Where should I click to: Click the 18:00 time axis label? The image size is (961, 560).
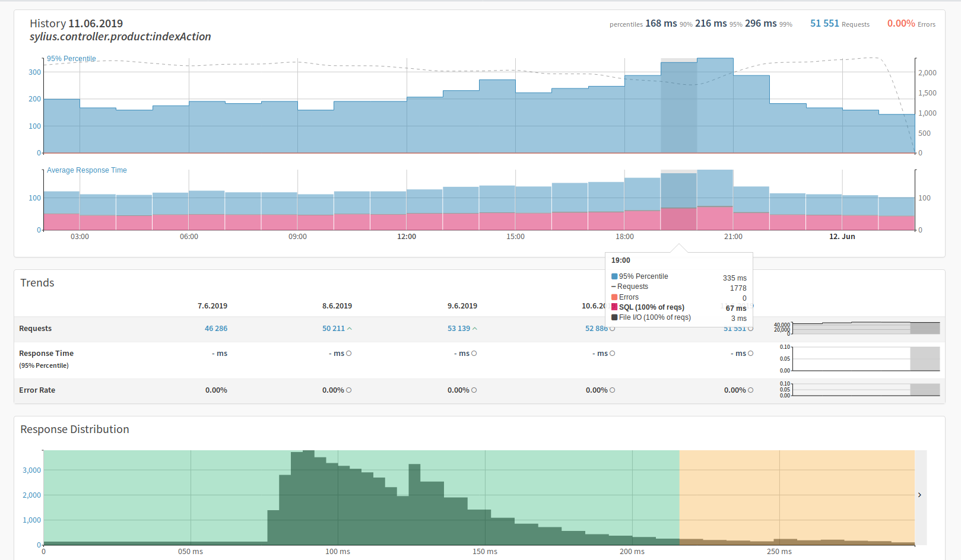pyautogui.click(x=624, y=237)
